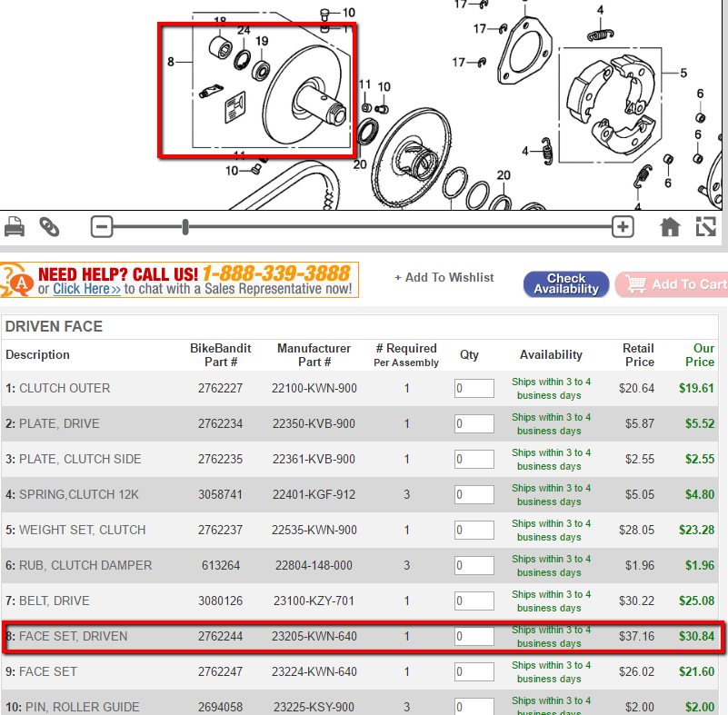Click quantity field for PLATE, CLUTCH SIDE
728x715 pixels.
click(x=474, y=459)
